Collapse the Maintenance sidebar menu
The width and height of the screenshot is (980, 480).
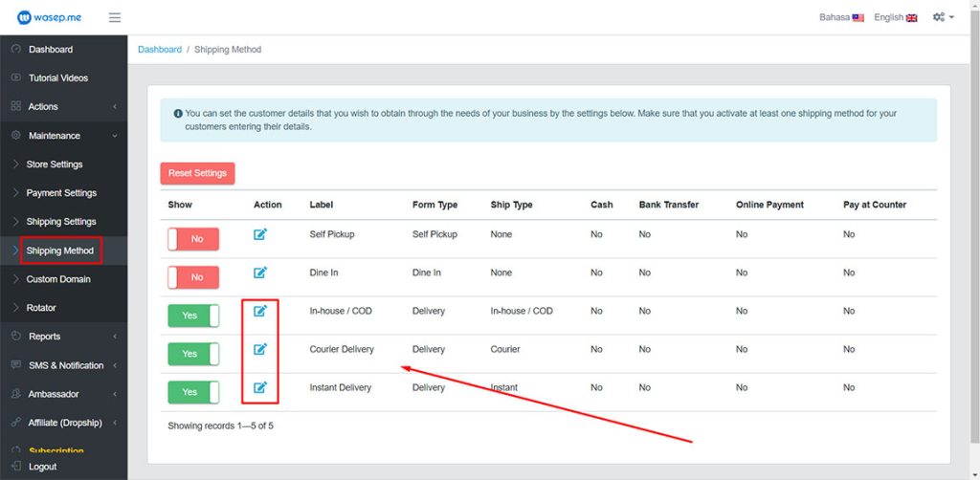(x=64, y=136)
